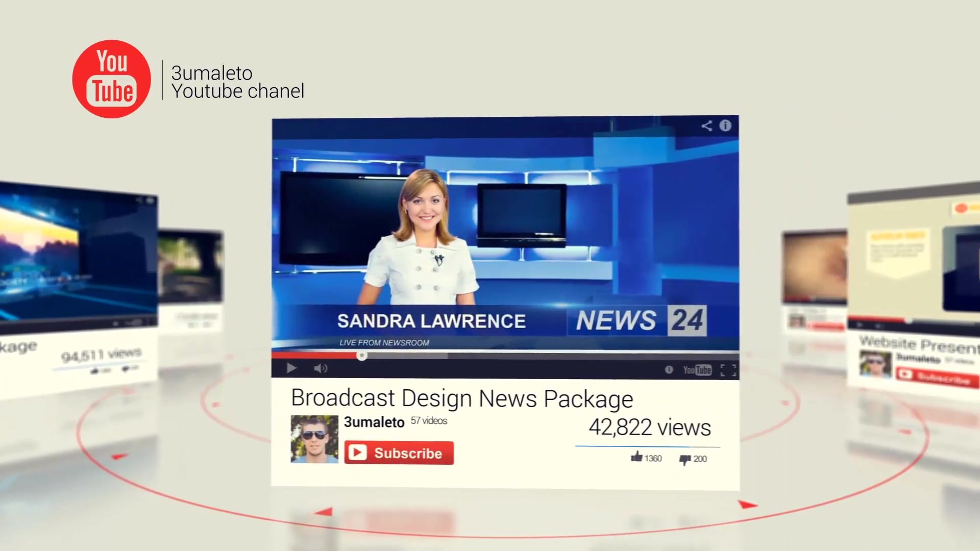Viewport: 980px width, 551px height.
Task: Enter fullscreen mode on the player
Action: (728, 370)
